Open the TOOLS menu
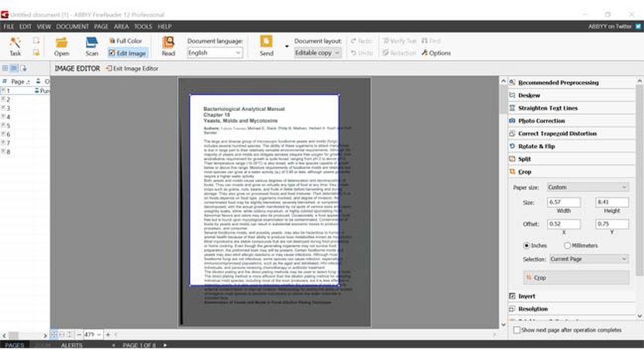The height and width of the screenshot is (358, 644). tap(143, 26)
